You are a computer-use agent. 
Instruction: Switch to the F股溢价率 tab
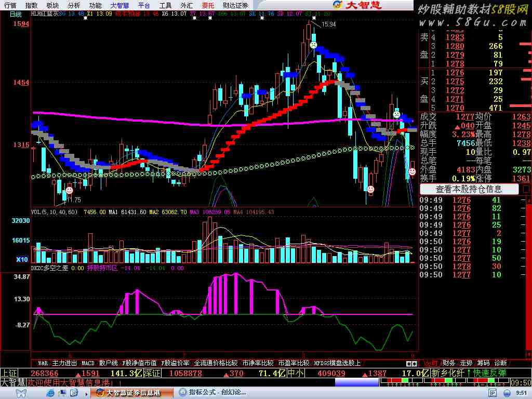point(175,363)
